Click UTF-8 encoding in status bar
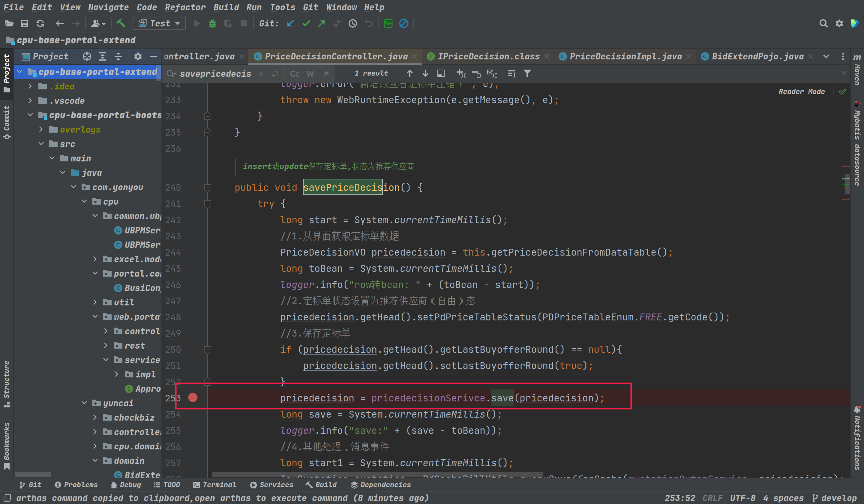This screenshot has width=864, height=504. 742,498
